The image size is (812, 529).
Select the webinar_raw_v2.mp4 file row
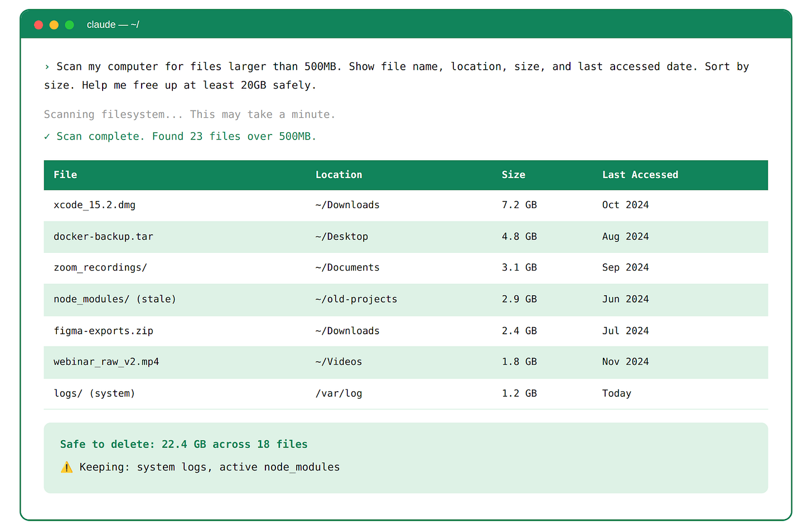tap(106, 362)
